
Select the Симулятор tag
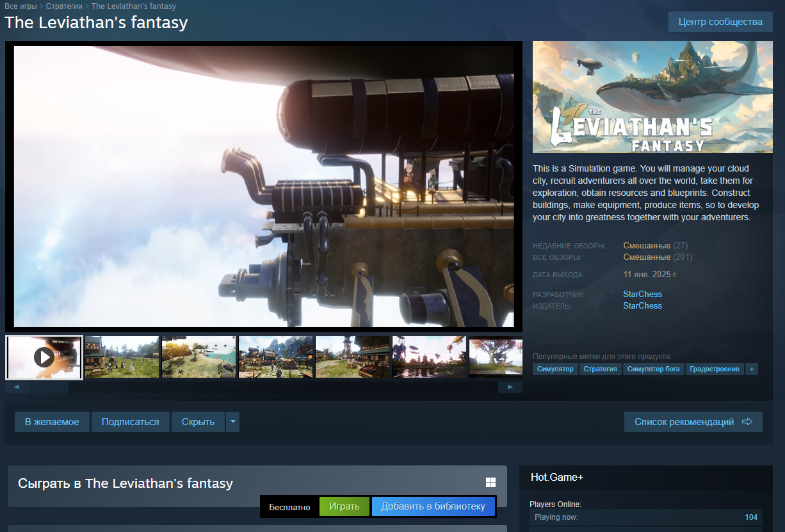[x=555, y=369]
